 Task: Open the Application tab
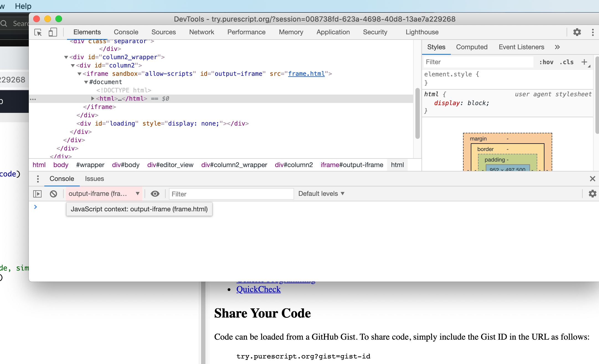[x=333, y=32]
